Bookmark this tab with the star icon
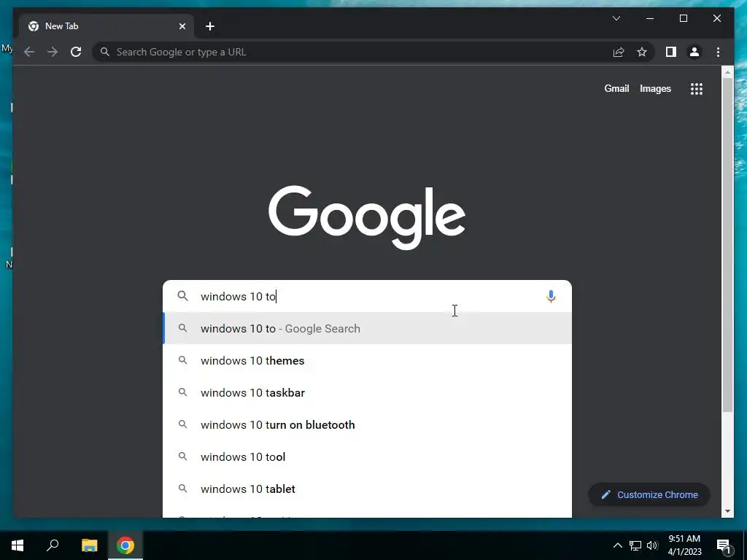The image size is (747, 560). 642,52
